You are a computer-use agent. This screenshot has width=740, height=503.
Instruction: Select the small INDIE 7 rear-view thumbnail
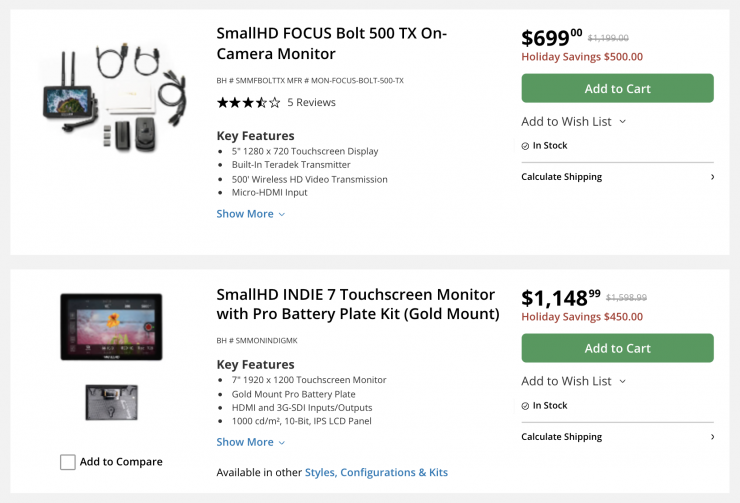111,401
